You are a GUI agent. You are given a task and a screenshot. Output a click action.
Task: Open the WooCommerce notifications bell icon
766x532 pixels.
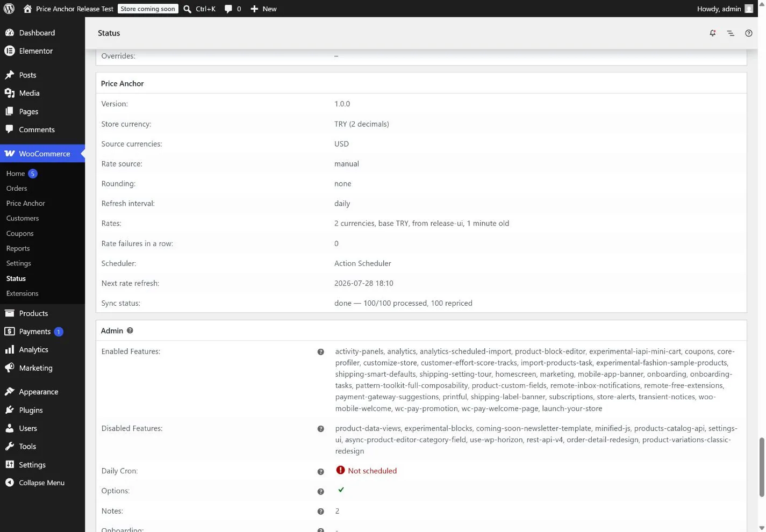[x=713, y=33]
